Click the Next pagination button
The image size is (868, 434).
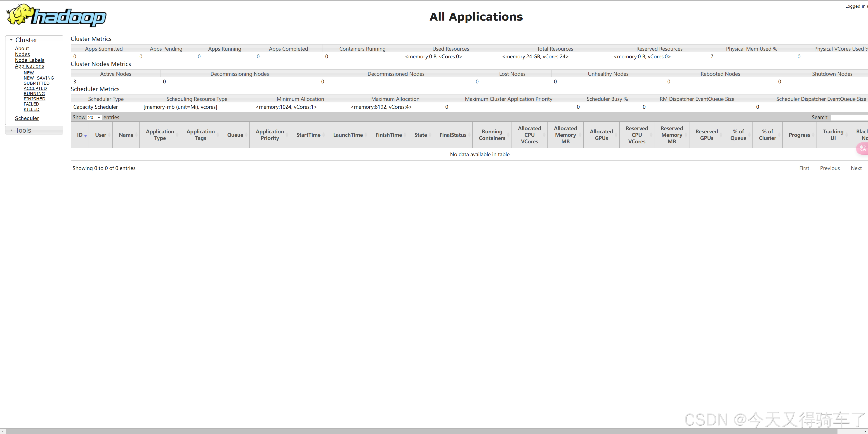pyautogui.click(x=856, y=168)
